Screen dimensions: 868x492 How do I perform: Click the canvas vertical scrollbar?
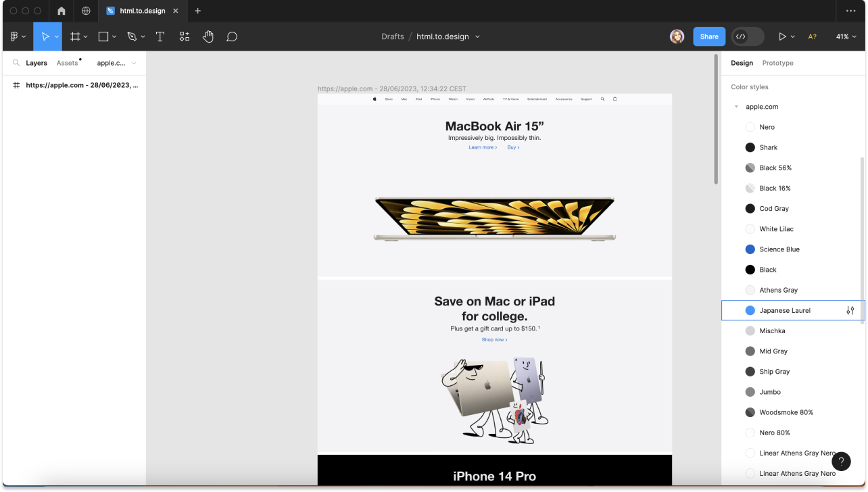tap(717, 119)
